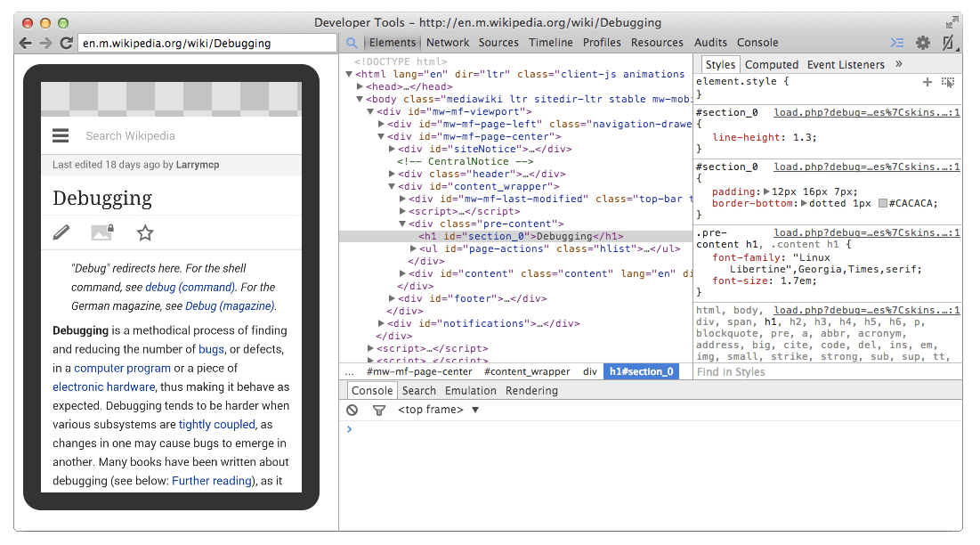
Task: Click the Find in Styles field
Action: point(828,372)
